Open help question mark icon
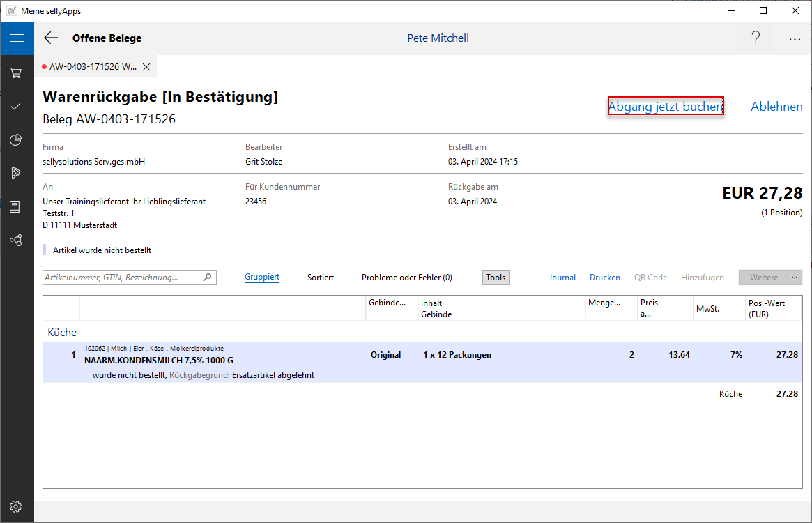This screenshot has height=523, width=812. click(x=756, y=38)
